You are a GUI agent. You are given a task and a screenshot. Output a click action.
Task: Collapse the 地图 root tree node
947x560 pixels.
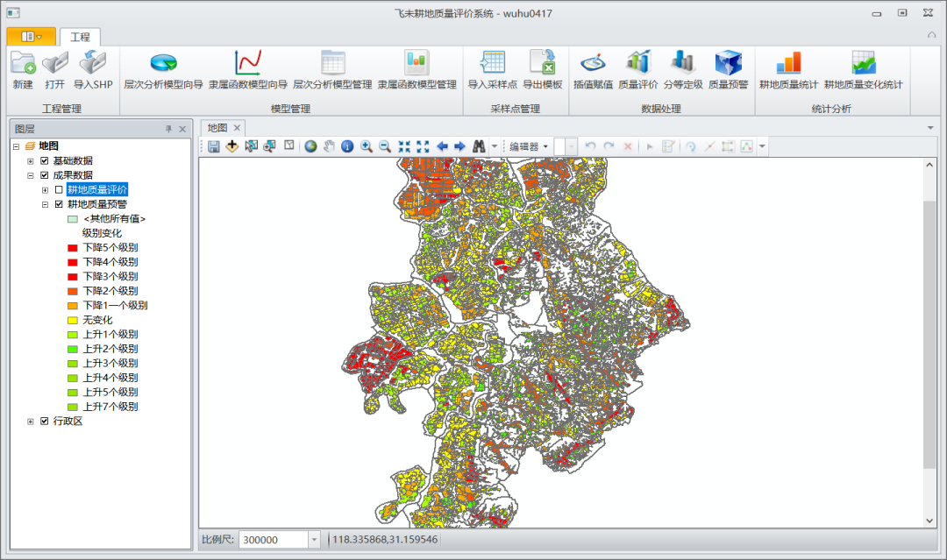(16, 146)
